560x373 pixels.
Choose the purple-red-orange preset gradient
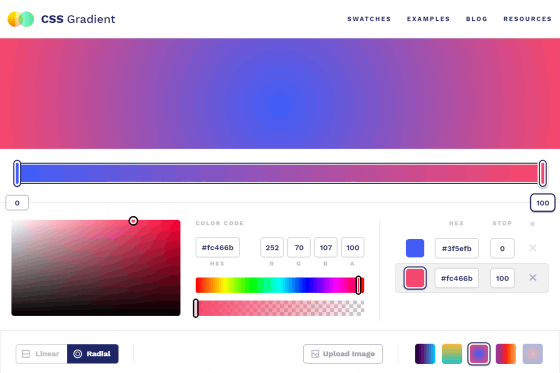pyautogui.click(x=506, y=354)
